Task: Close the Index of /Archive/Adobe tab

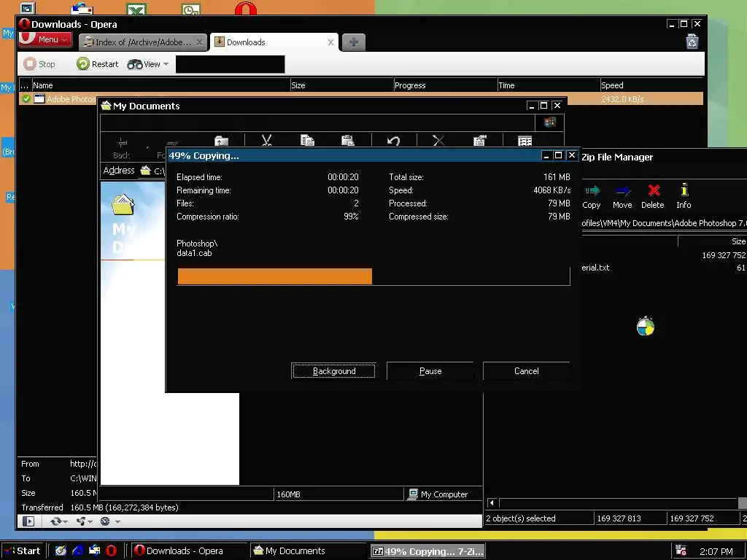Action: pyautogui.click(x=200, y=42)
